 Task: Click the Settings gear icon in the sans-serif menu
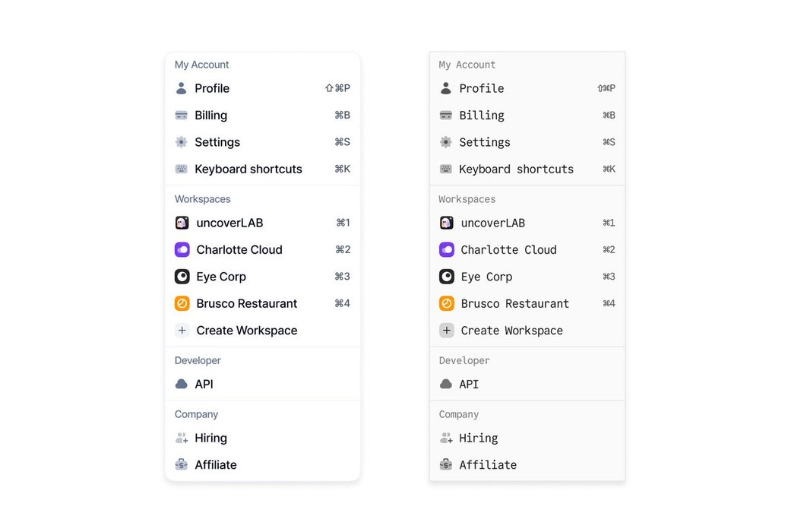181,142
